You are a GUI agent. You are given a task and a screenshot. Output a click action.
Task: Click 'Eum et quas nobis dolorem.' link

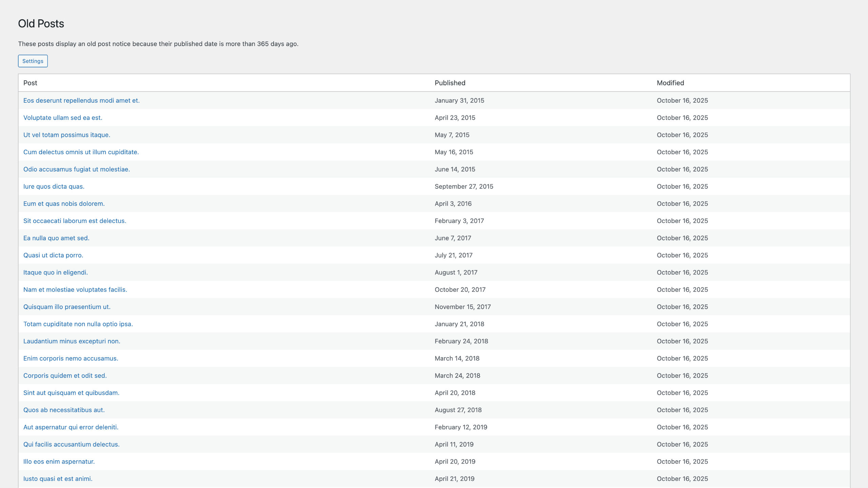pos(64,204)
